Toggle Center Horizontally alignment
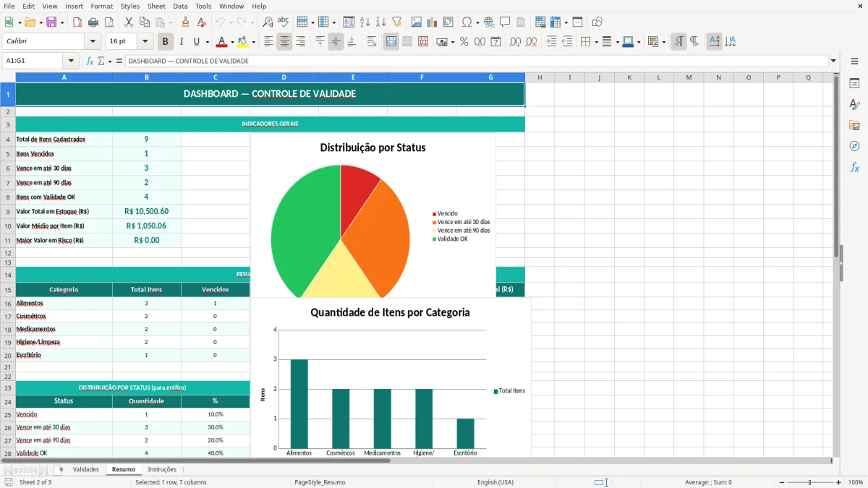This screenshot has width=868, height=488. pos(284,42)
